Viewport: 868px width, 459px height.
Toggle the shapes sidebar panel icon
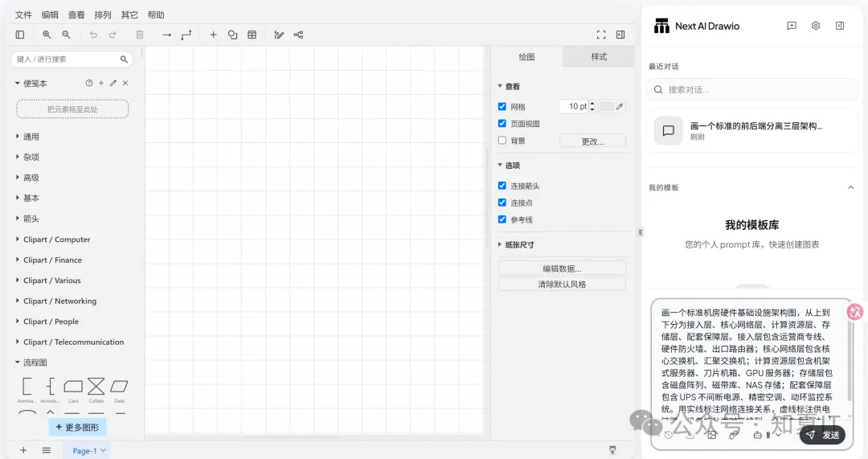(x=20, y=35)
